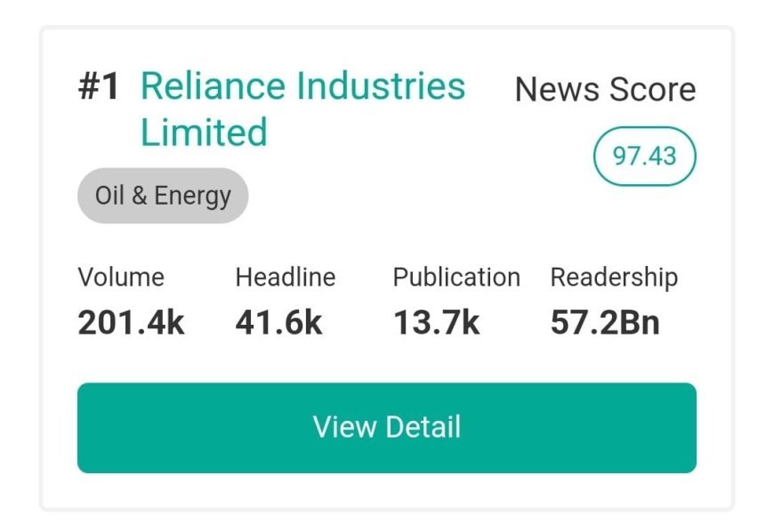Select the 41.6k headline value
Viewport: 774px width, 532px height.
[x=278, y=323]
